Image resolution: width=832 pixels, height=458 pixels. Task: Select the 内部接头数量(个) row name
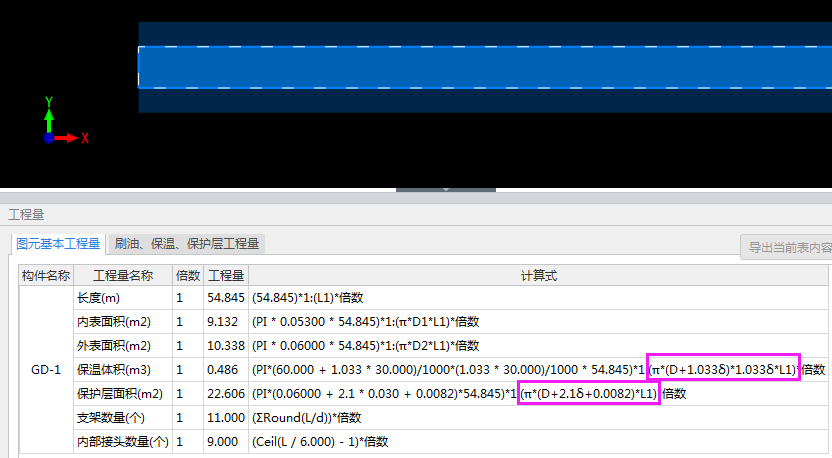point(122,441)
